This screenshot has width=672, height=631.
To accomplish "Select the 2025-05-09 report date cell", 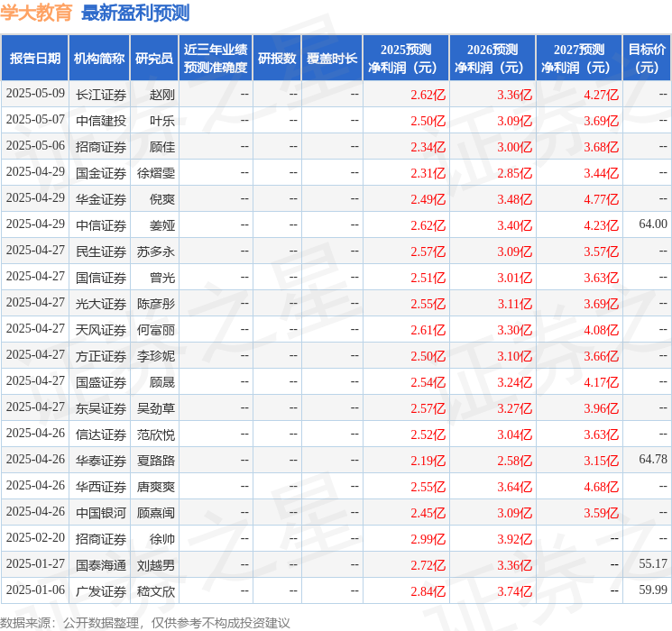I will pos(35,94).
